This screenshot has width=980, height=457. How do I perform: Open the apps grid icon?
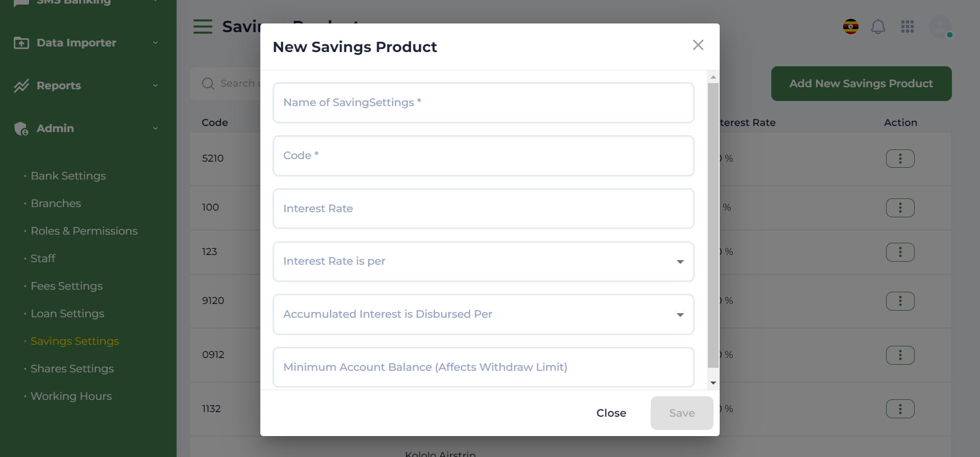[x=907, y=27]
